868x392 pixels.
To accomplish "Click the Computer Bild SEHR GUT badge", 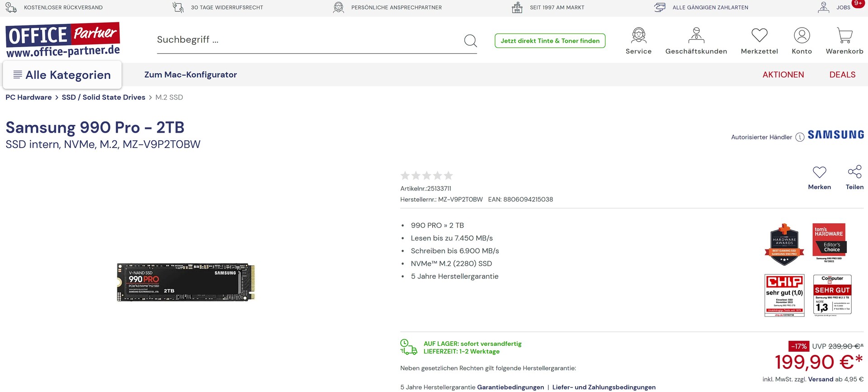I will click(832, 295).
